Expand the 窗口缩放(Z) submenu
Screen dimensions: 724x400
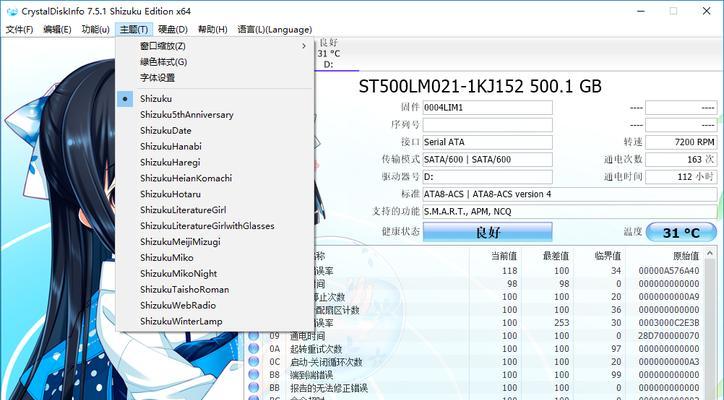215,46
